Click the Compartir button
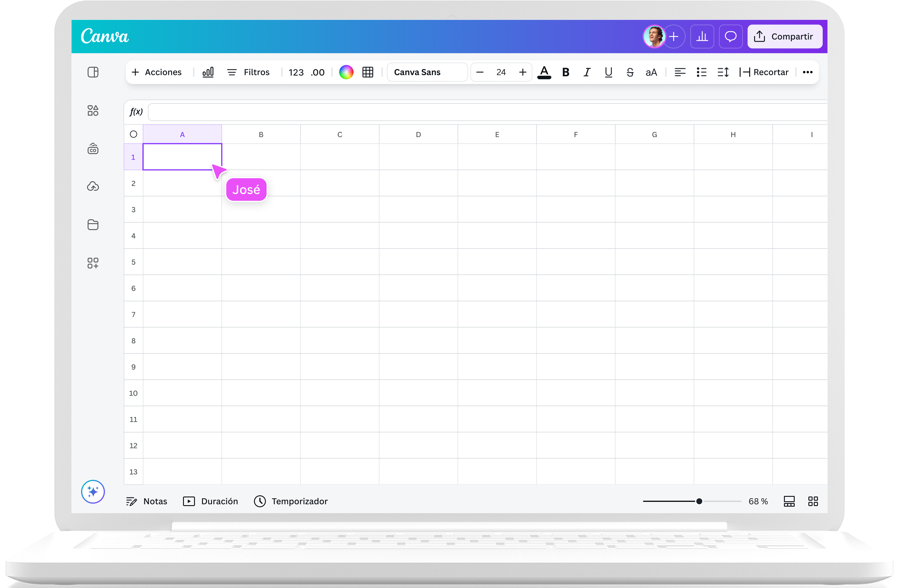The height and width of the screenshot is (588, 899). [785, 37]
